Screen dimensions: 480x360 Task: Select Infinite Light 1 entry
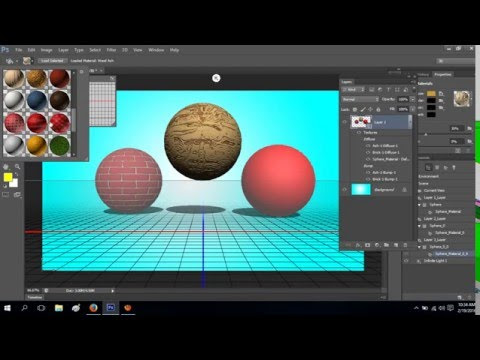(435, 261)
